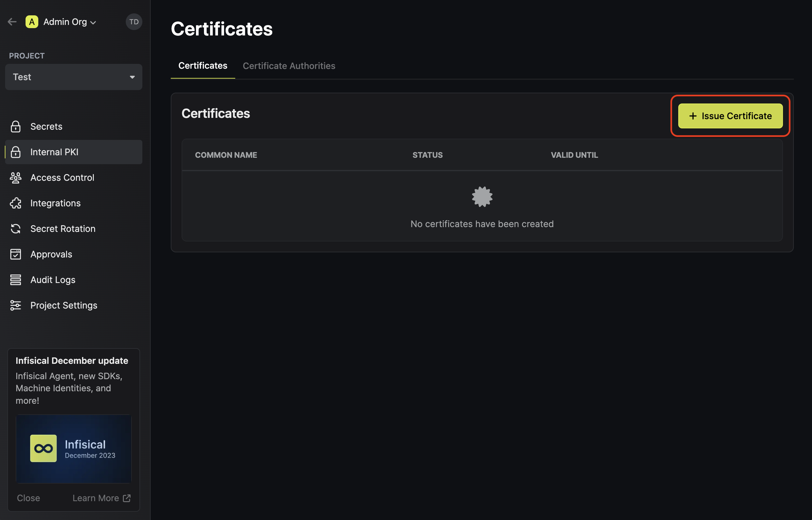Click the Audit Logs list icon
This screenshot has width=812, height=520.
[x=16, y=280]
